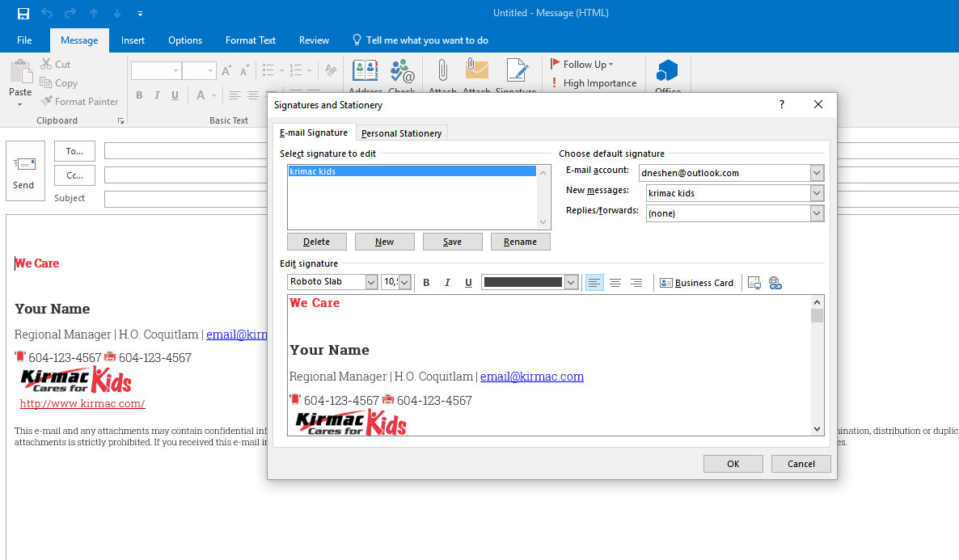
Task: Select the krimac kids signature in list
Action: [x=412, y=171]
